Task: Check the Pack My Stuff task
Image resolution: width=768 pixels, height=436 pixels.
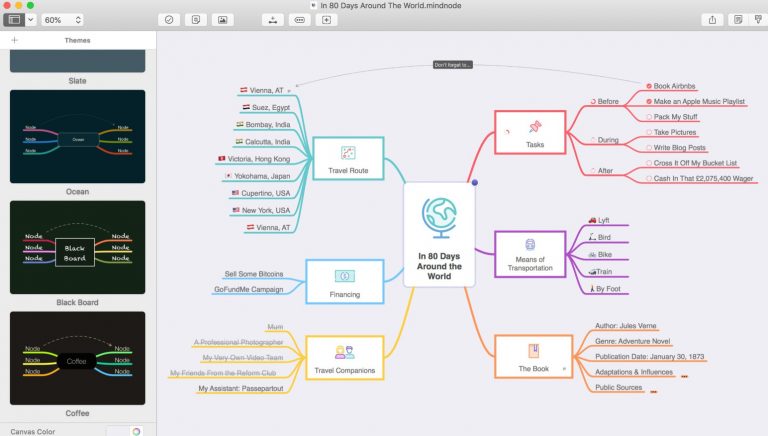Action: pyautogui.click(x=649, y=117)
